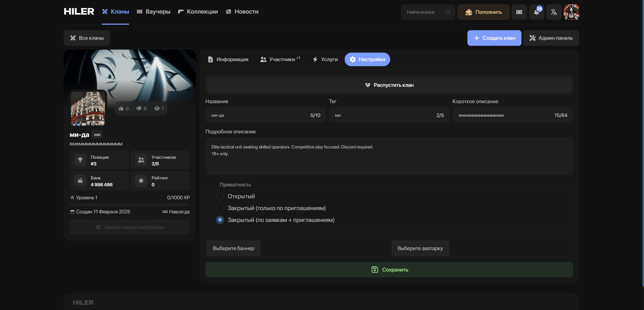This screenshot has width=644, height=310.
Task: Click the HILER logo in header
Action: [79, 12]
